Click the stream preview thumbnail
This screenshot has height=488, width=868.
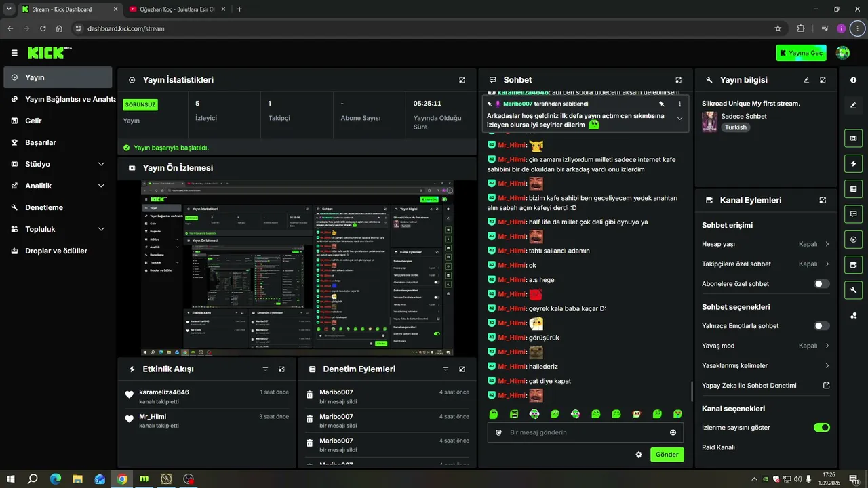click(298, 268)
